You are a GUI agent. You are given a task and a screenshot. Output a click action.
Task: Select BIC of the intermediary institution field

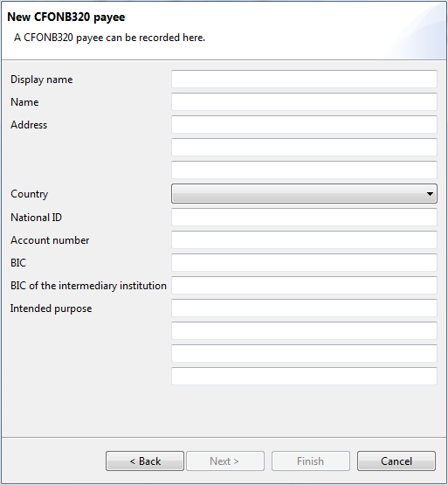304,285
